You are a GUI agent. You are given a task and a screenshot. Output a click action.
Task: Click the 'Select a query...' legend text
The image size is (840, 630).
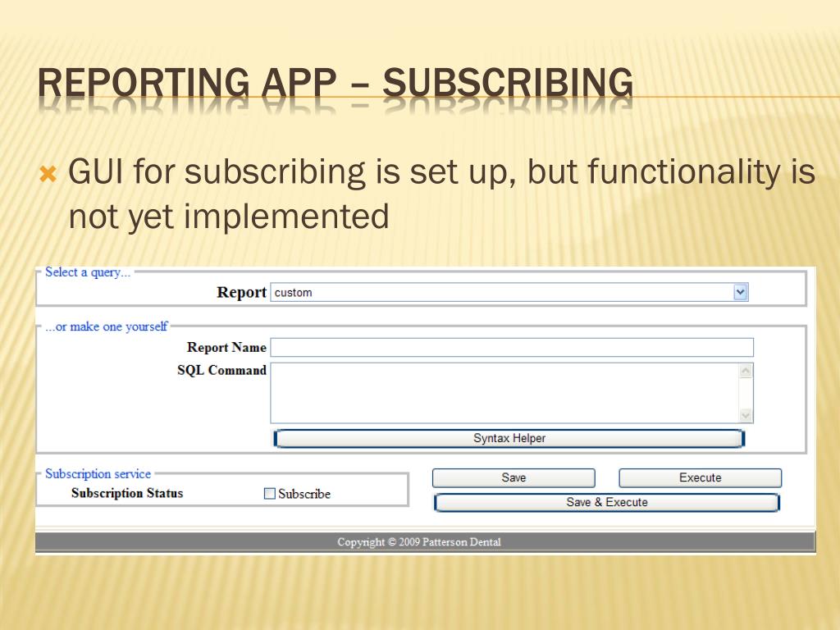[x=87, y=272]
